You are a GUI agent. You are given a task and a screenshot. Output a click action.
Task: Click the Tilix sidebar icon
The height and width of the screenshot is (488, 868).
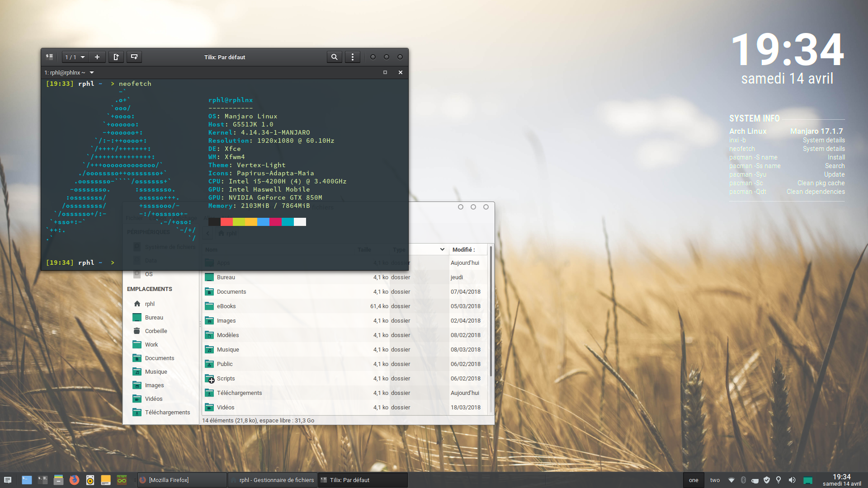50,57
